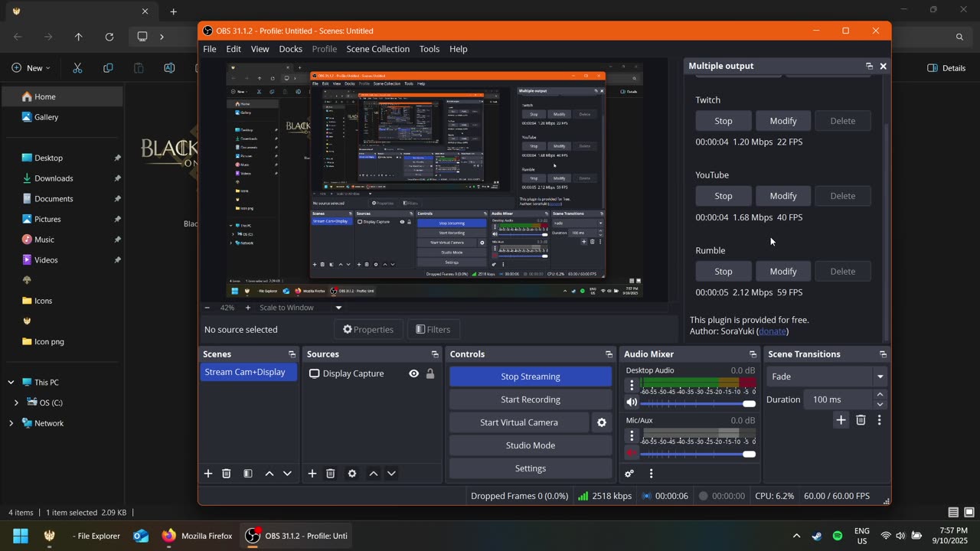
Task: Add a scene transition with the plus icon
Action: [x=841, y=420]
